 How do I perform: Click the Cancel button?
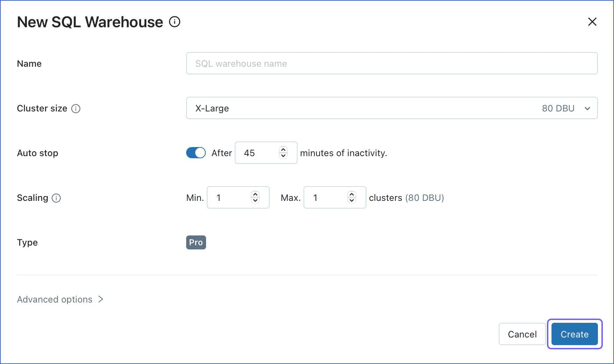coord(522,334)
